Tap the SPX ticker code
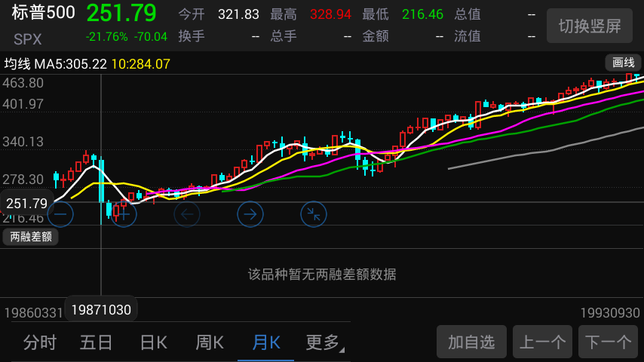644x362 pixels. tap(27, 39)
